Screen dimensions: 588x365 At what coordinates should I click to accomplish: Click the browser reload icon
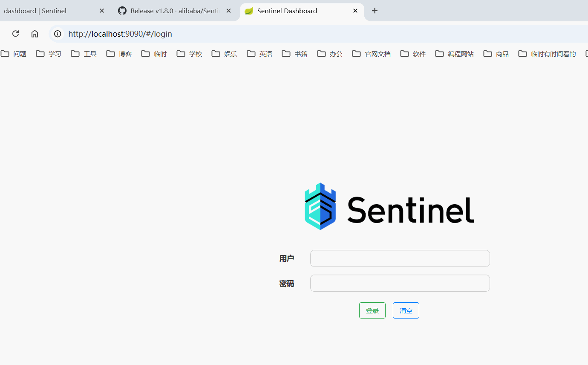tap(16, 34)
